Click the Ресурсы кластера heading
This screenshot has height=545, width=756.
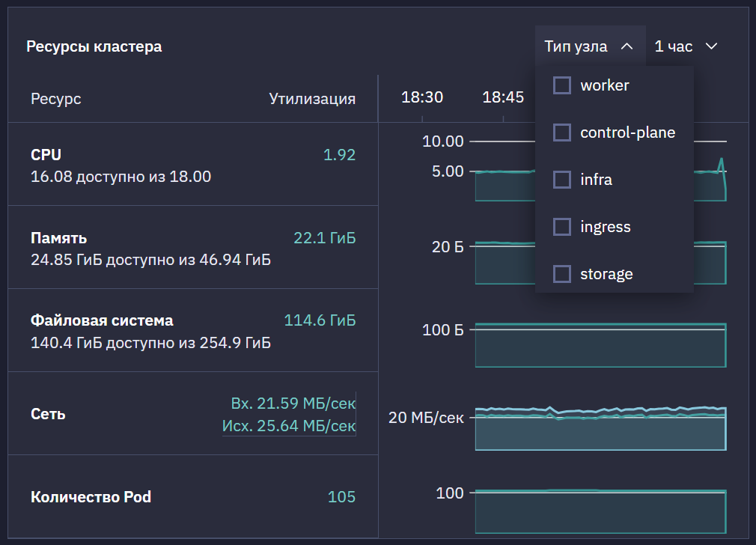tap(94, 46)
